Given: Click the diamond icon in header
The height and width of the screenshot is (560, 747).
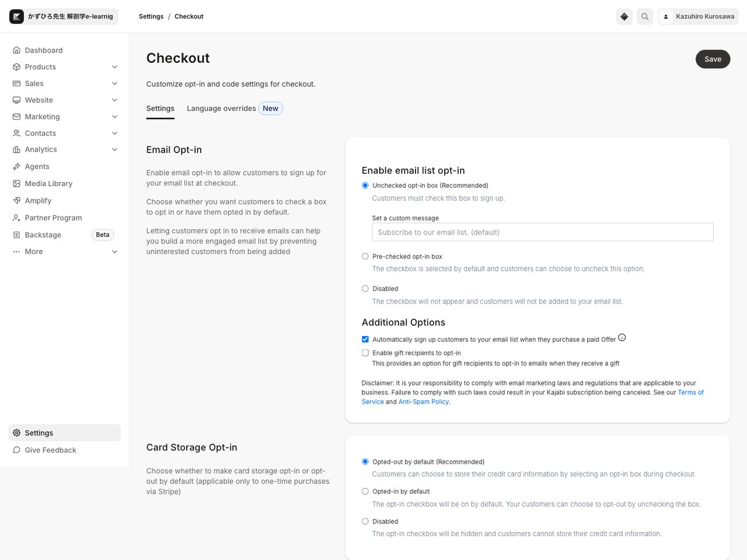Looking at the screenshot, I should [624, 16].
